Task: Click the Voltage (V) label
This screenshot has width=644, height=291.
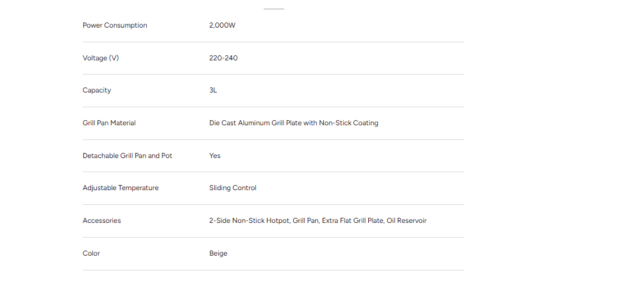Action: pos(101,58)
